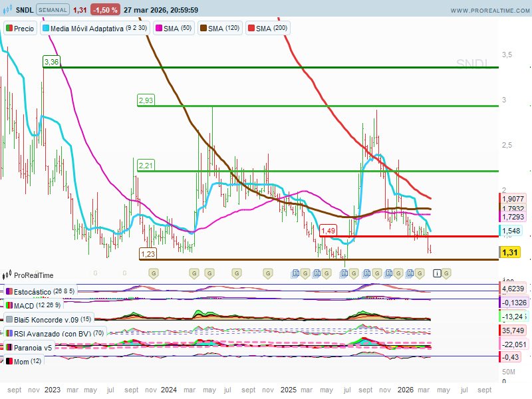Image resolution: width=532 pixels, height=399 pixels.
Task: Click the 1,9077 SMA 200 value tag
Action: coord(513,199)
